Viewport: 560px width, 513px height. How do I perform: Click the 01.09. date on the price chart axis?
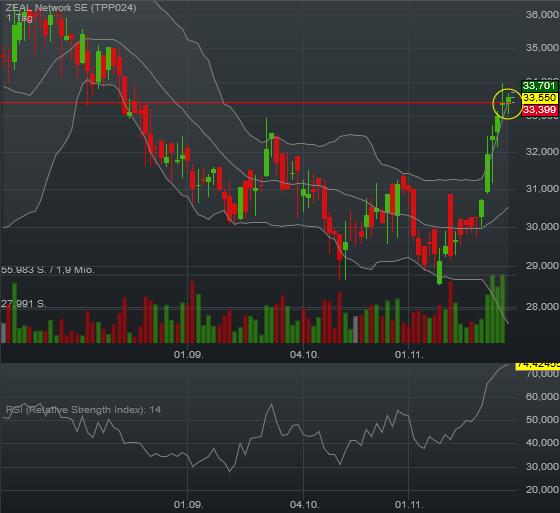pos(189,355)
